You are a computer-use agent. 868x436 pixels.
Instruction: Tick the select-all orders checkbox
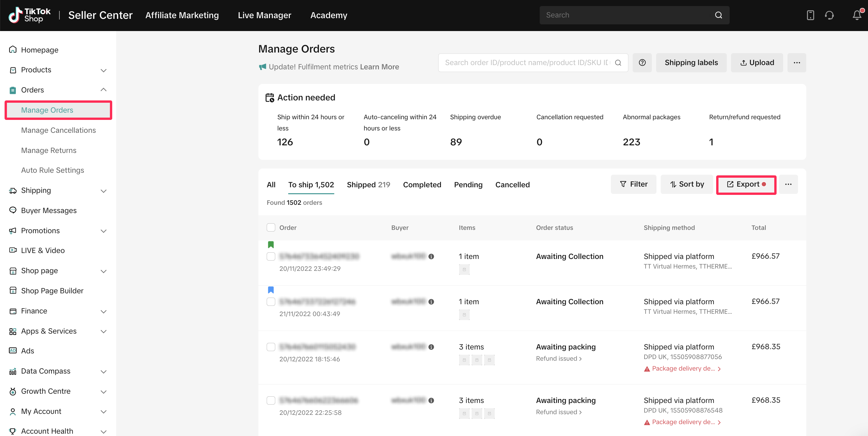[271, 228]
